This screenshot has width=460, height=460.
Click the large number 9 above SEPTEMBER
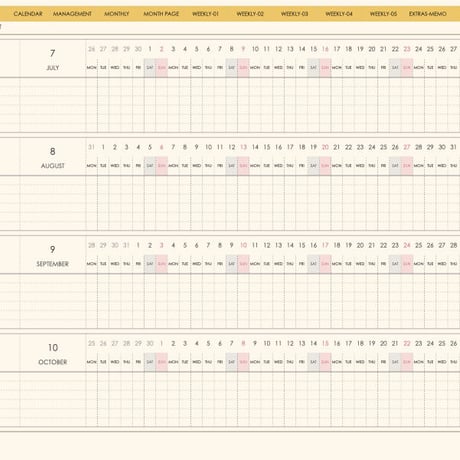(53, 249)
